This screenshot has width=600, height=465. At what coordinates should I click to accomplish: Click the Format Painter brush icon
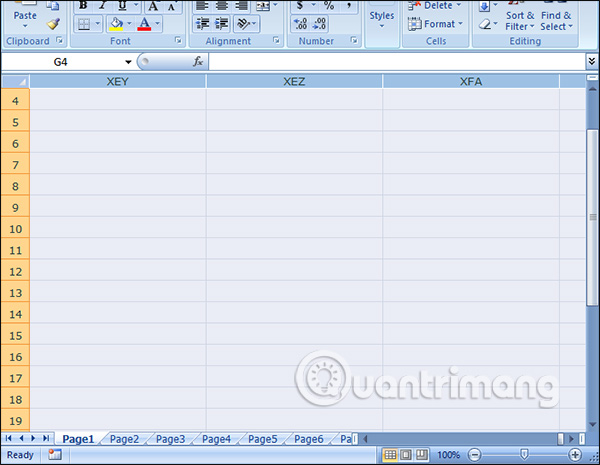coord(53,23)
